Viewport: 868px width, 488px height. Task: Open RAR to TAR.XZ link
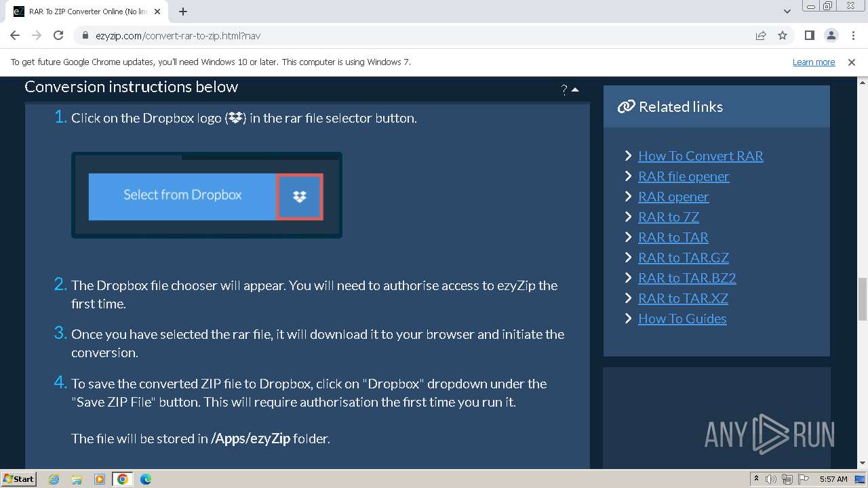[683, 298]
